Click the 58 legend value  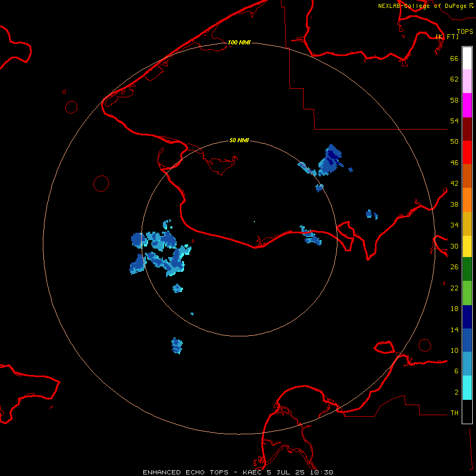[454, 100]
